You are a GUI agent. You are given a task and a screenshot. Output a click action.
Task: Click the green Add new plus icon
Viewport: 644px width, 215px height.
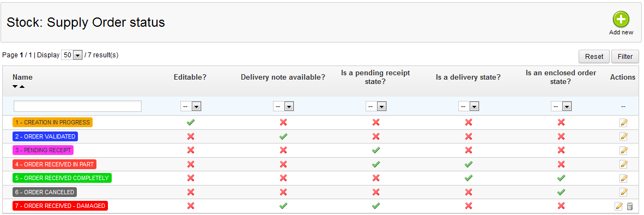tap(621, 19)
